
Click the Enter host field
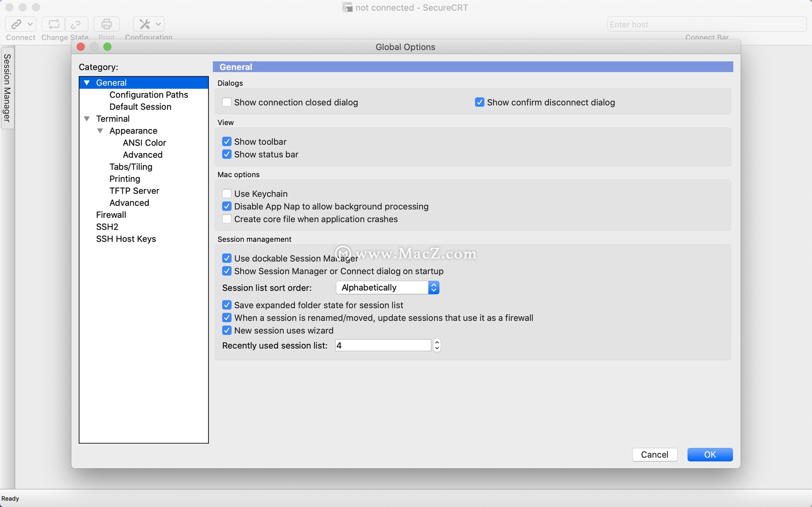point(706,25)
